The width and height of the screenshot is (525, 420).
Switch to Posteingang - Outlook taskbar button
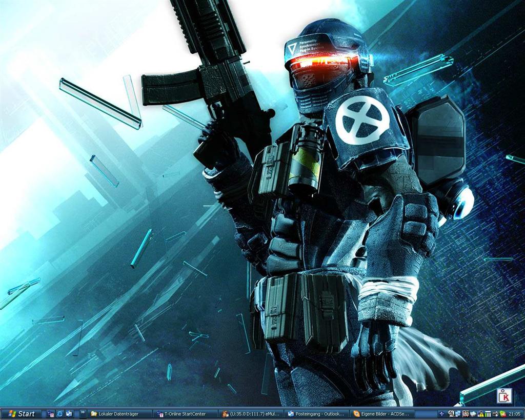[316, 414]
